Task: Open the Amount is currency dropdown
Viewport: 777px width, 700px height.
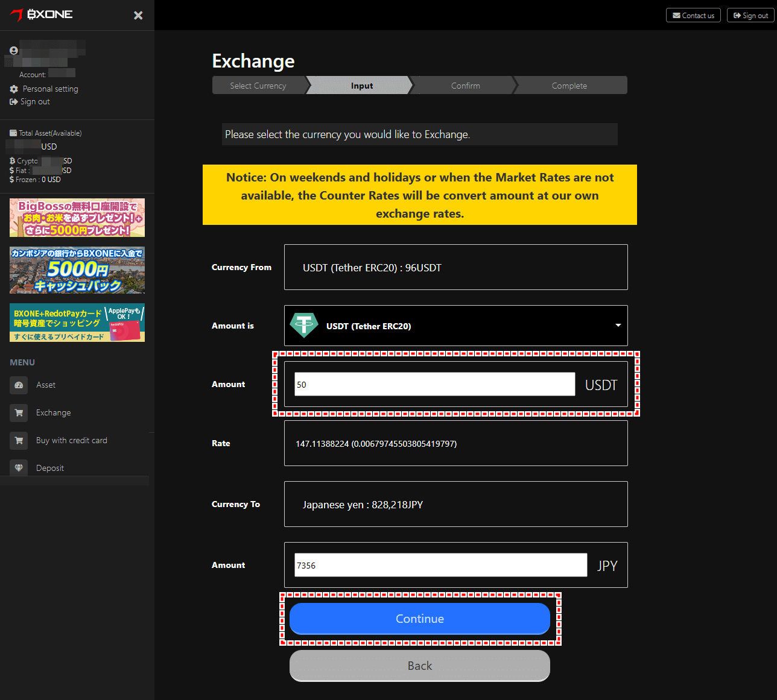Action: pos(456,326)
